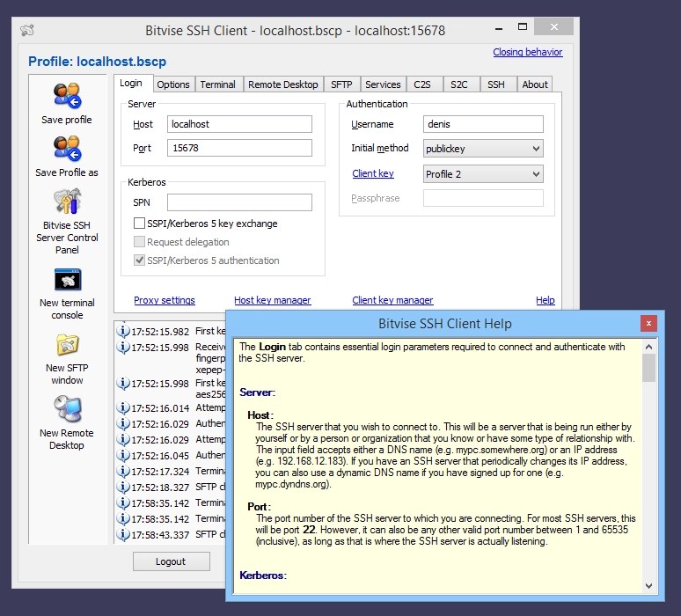The image size is (681, 616).
Task: Click the Logout button
Action: click(x=171, y=561)
